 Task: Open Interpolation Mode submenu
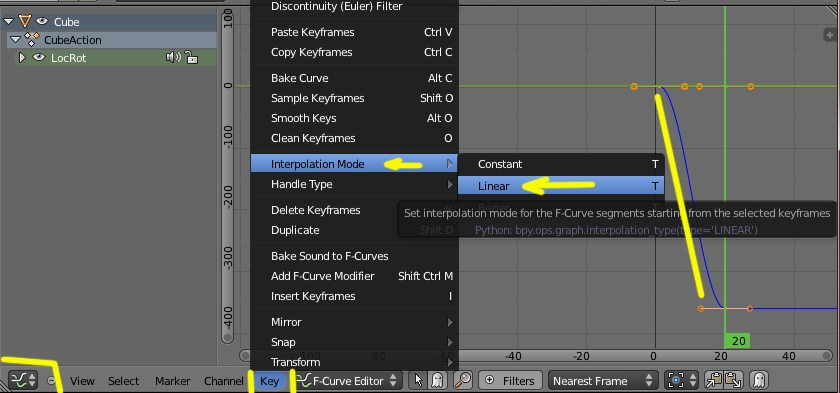click(x=355, y=164)
